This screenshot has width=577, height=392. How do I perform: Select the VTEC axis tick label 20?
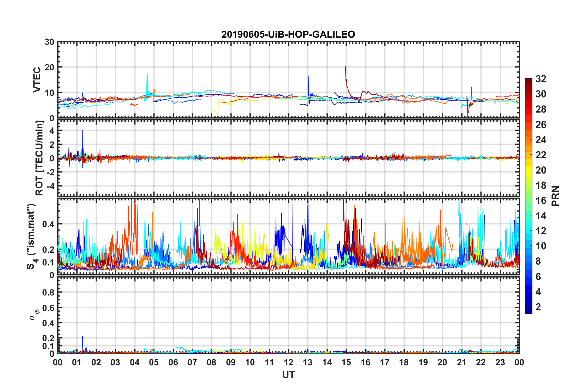point(49,67)
